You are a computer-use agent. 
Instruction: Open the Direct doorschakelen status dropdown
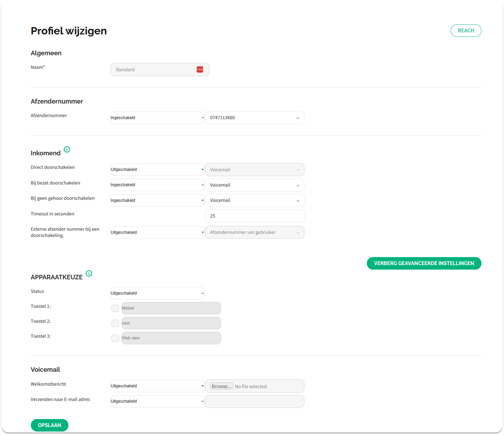tap(157, 169)
